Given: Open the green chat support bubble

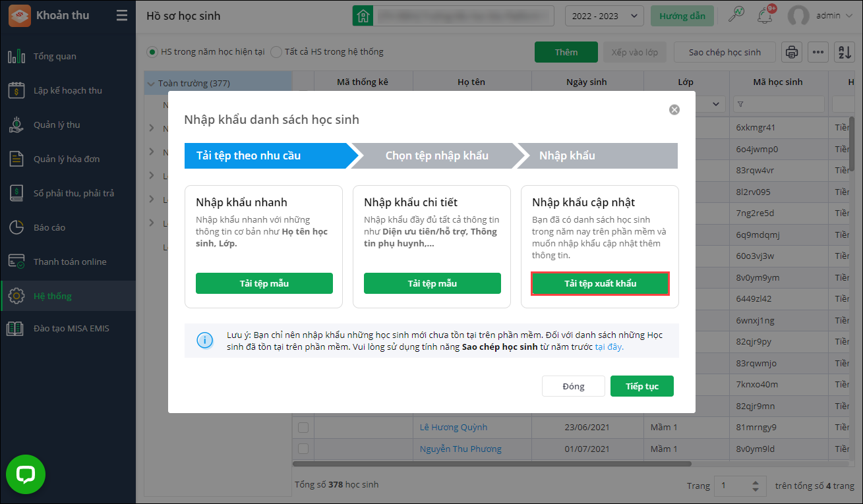Looking at the screenshot, I should [x=26, y=474].
